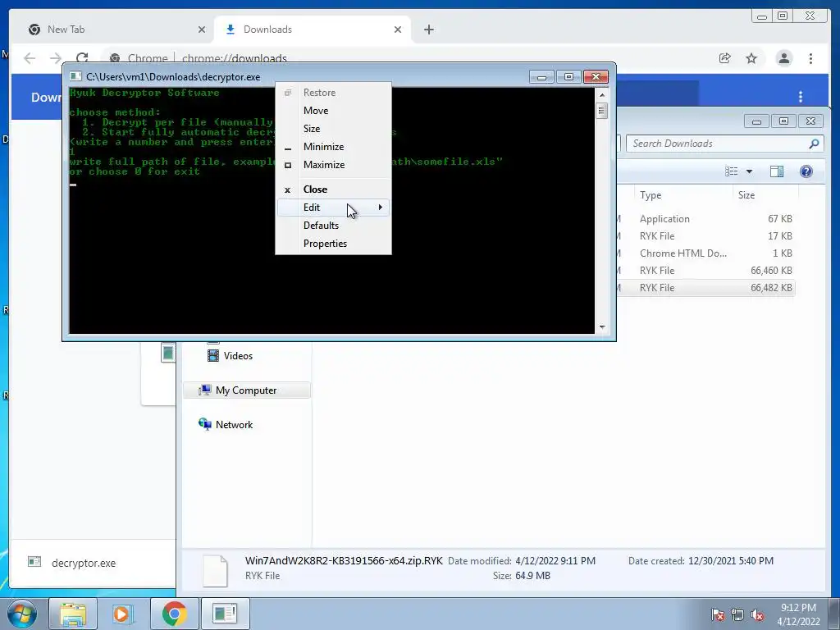Image resolution: width=840 pixels, height=630 pixels.
Task: Open Chrome's three-dot main menu
Action: [x=810, y=58]
